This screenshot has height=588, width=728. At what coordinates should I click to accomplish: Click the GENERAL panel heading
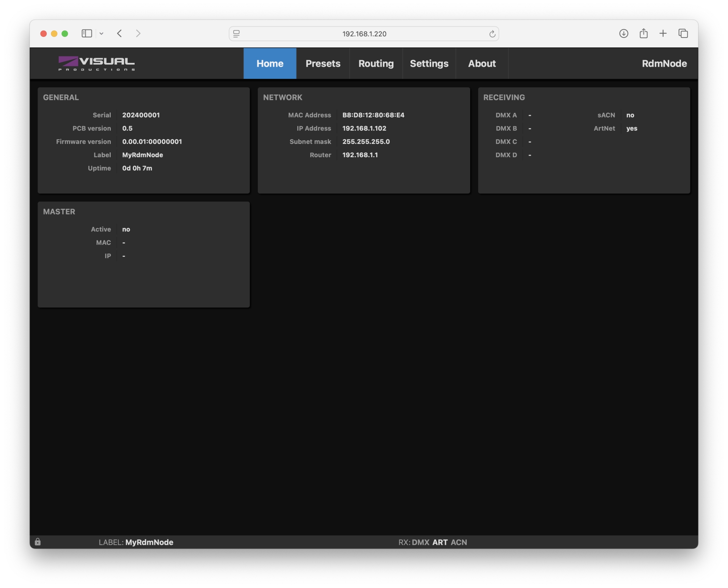(61, 97)
